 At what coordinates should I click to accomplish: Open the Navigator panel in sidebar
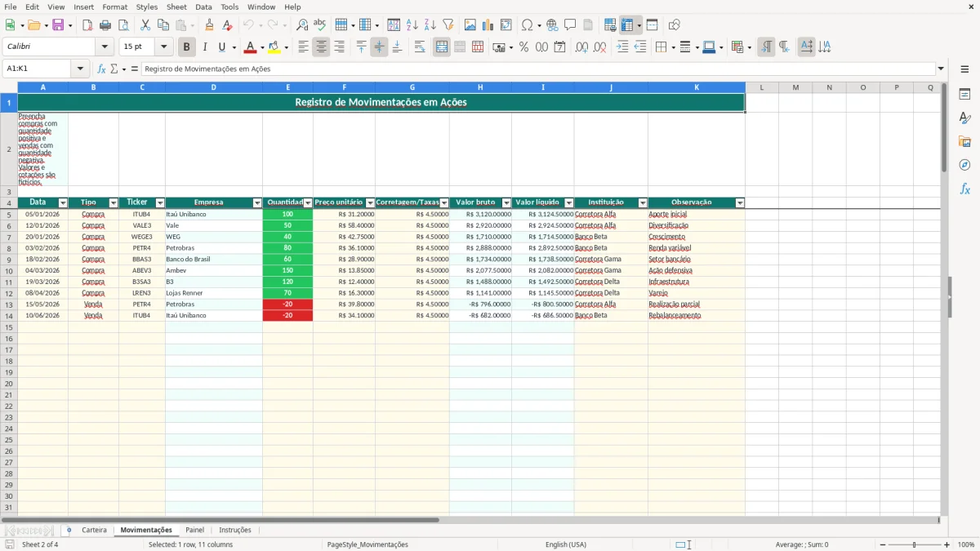[964, 165]
